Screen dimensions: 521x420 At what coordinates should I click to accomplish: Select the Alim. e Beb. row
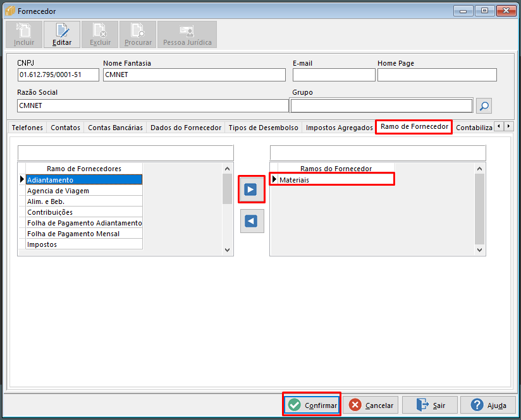click(x=84, y=201)
